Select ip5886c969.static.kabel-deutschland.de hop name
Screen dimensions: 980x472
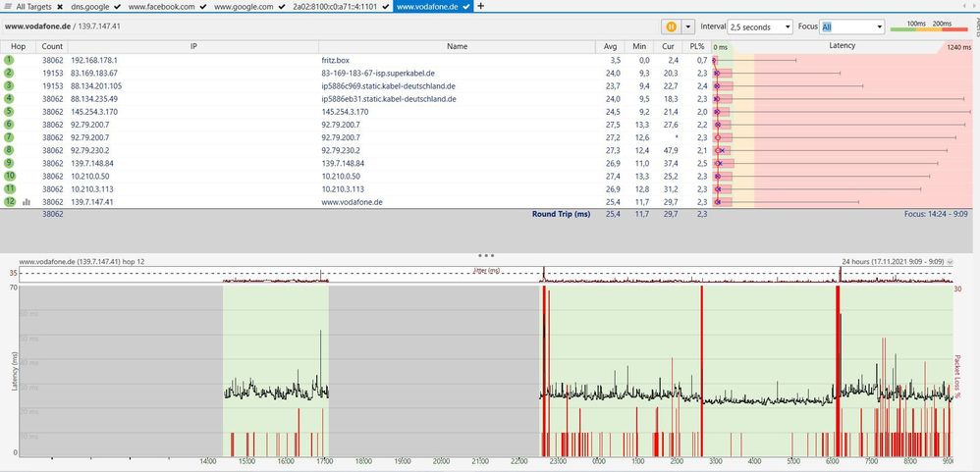tap(388, 86)
